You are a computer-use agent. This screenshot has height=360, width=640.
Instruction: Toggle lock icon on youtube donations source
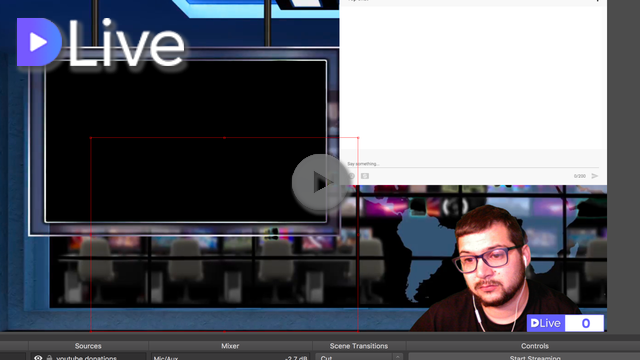click(x=49, y=358)
